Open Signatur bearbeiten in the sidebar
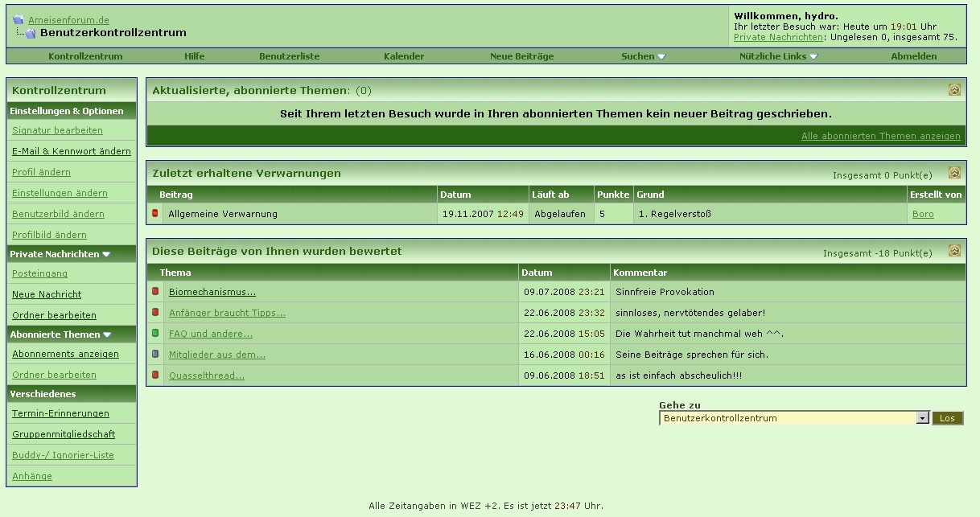 point(57,130)
